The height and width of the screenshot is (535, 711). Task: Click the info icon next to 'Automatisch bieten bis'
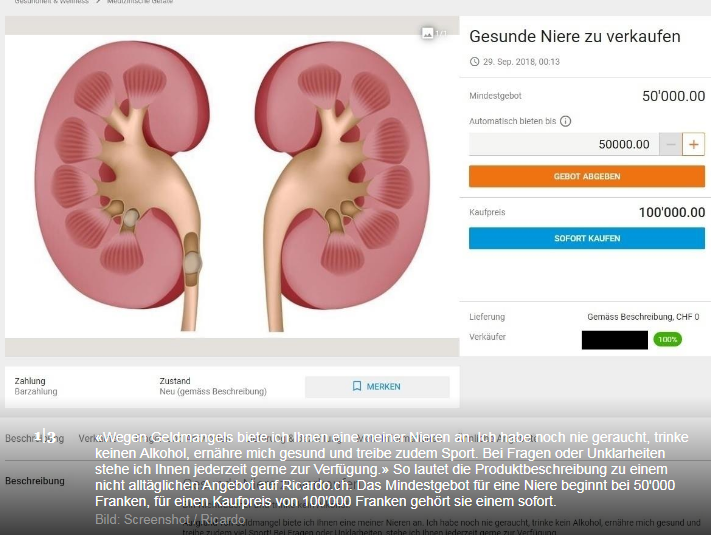click(565, 121)
